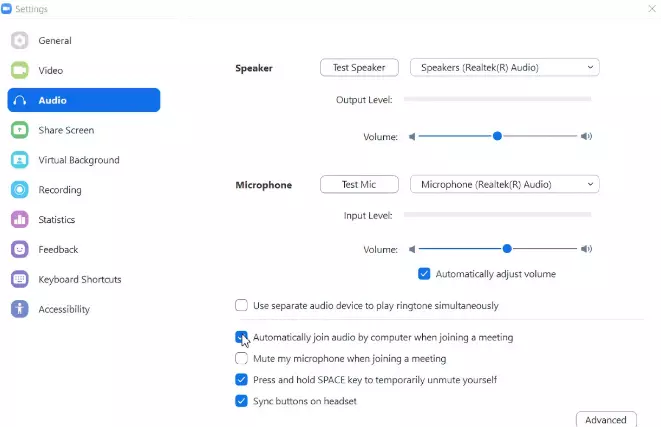
Task: Open Share Screen icon in sidebar
Action: pos(19,130)
